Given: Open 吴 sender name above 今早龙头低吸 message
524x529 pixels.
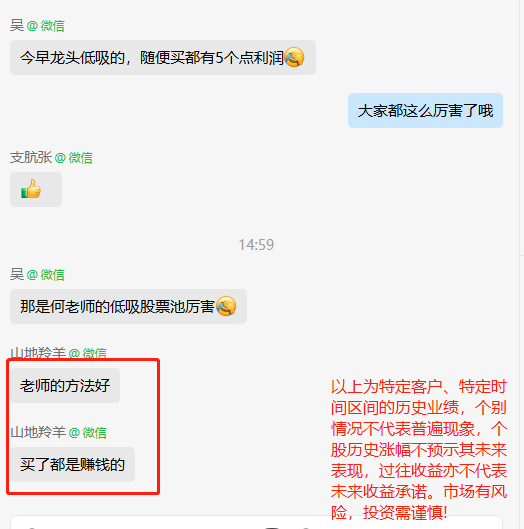Looking at the screenshot, I should (17, 26).
